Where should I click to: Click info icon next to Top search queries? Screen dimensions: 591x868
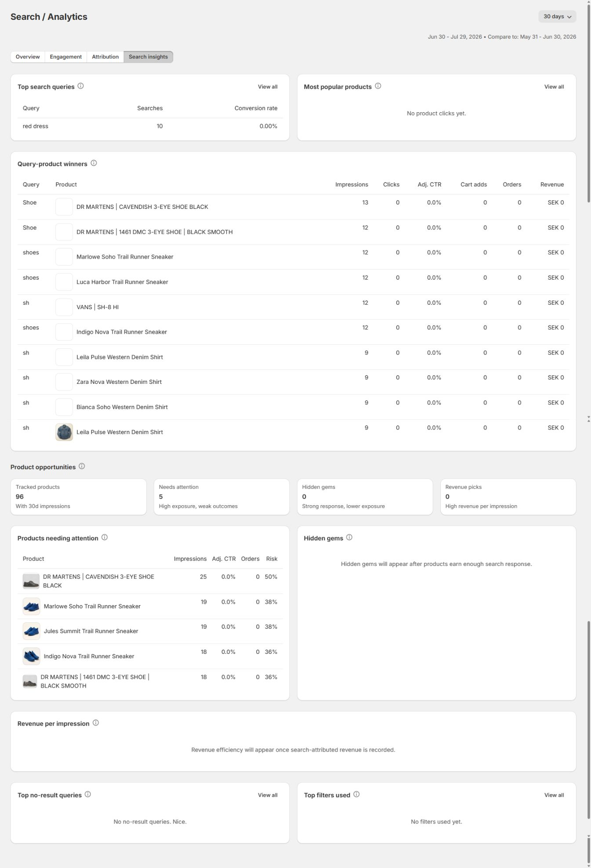coord(80,86)
